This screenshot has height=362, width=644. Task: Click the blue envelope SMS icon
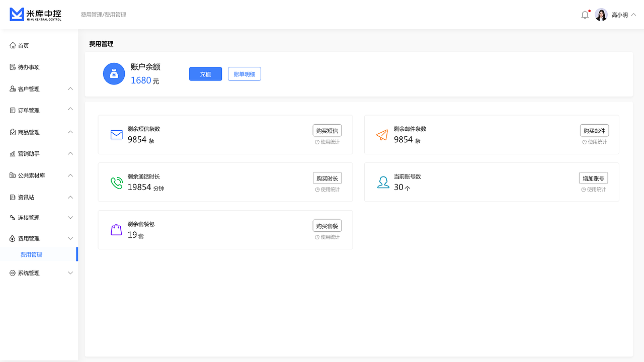coord(117,134)
